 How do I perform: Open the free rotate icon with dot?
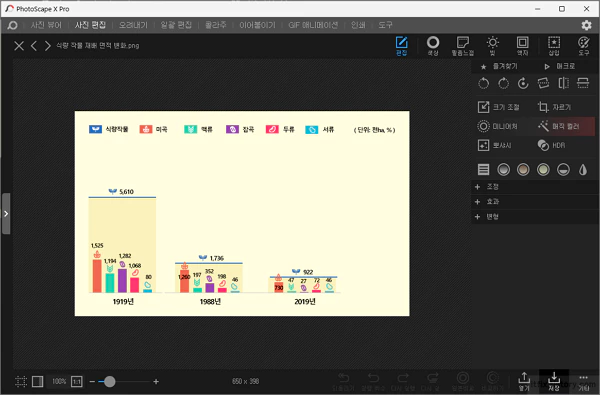tap(523, 83)
